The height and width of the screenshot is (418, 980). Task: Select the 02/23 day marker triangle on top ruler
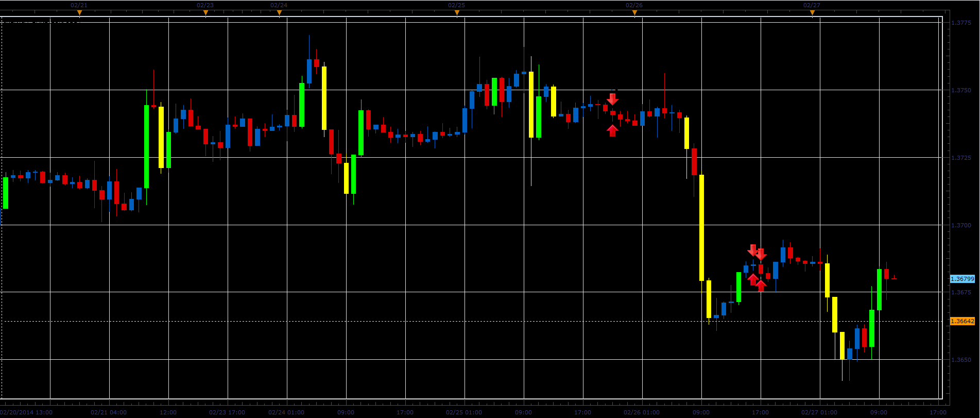[205, 13]
